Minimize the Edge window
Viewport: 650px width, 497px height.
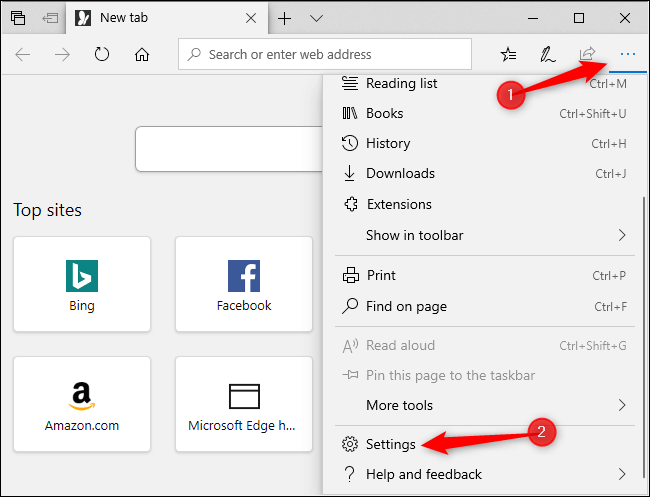tap(533, 18)
